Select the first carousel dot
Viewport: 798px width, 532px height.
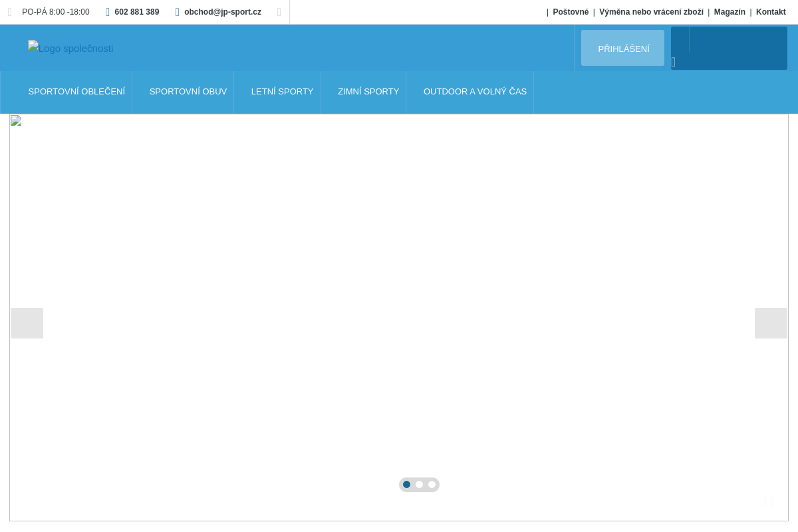[406, 485]
